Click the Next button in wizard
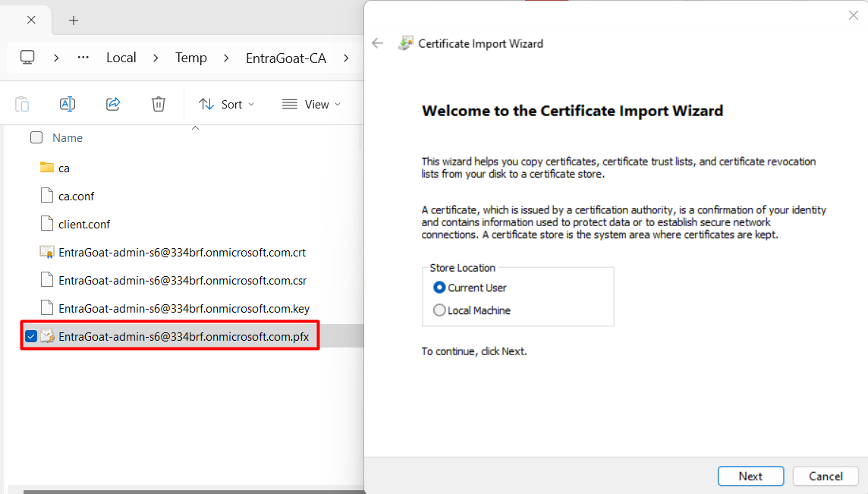 [750, 476]
